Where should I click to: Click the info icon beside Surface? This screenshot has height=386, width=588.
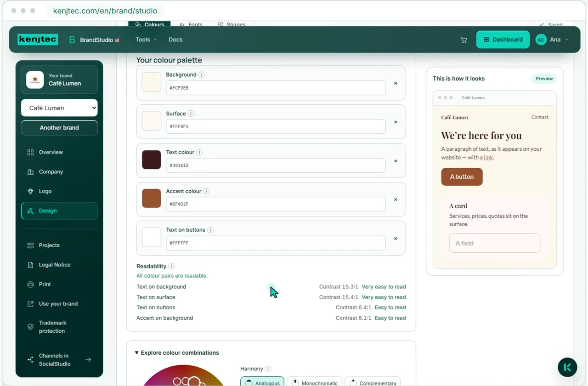tap(191, 114)
